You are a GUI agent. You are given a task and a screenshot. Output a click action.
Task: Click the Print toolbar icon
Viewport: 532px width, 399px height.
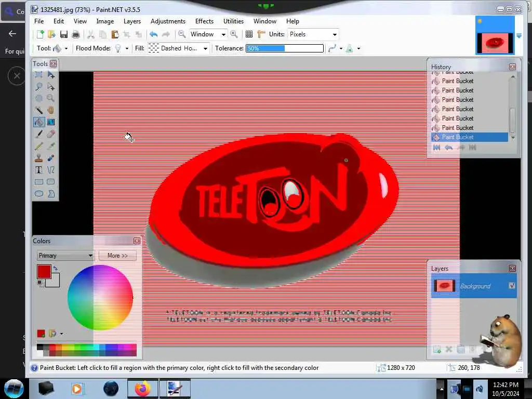pos(76,34)
